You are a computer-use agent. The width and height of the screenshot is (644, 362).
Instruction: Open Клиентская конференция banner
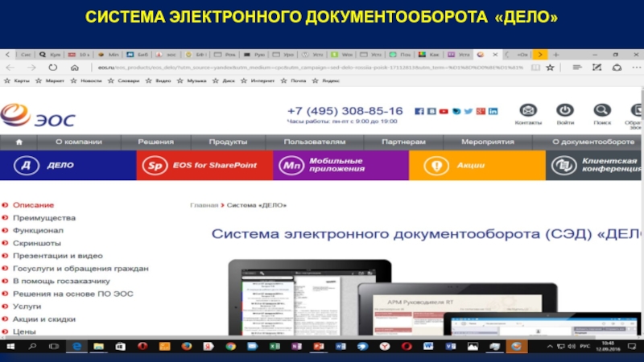click(x=593, y=166)
